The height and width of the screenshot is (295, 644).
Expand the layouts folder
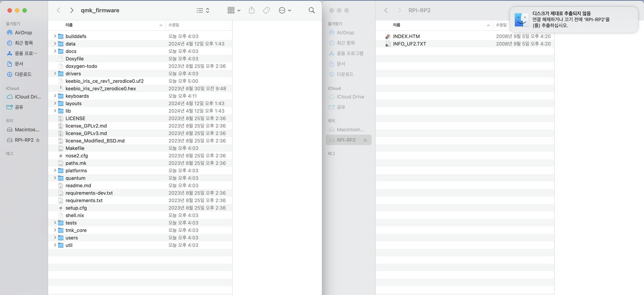click(55, 103)
